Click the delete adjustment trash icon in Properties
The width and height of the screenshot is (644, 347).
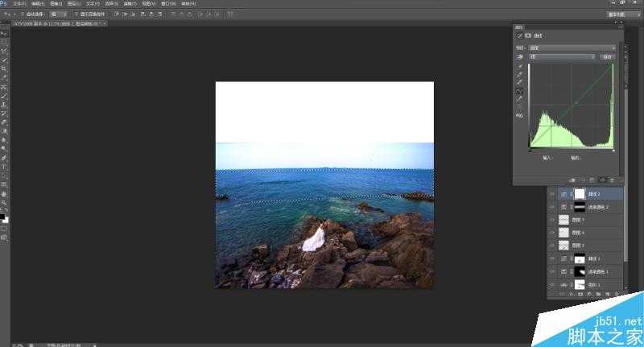click(x=613, y=180)
